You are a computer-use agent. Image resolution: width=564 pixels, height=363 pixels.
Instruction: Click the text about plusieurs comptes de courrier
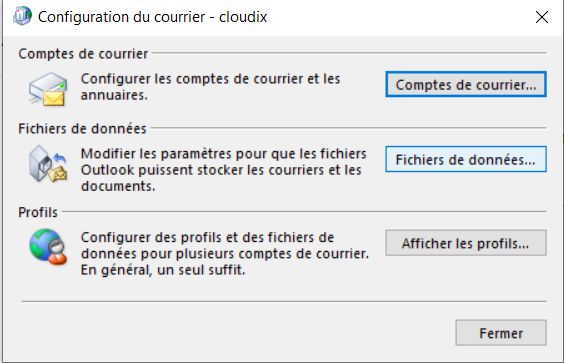225,246
